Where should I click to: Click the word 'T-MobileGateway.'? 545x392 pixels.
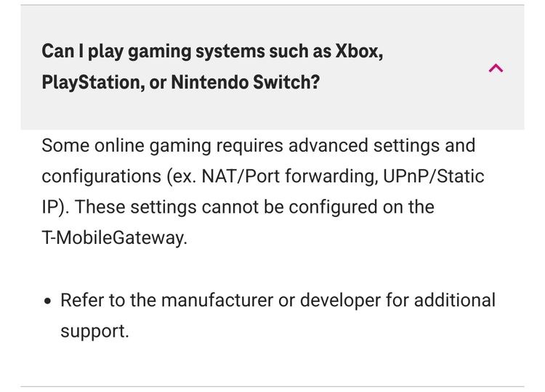click(x=114, y=238)
